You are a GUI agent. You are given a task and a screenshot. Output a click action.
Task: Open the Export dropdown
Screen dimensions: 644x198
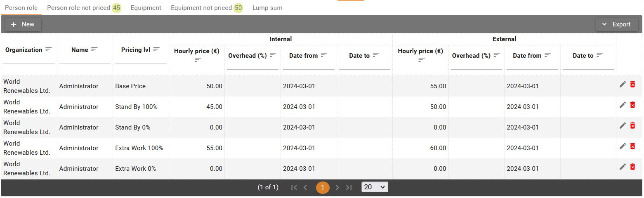pos(616,24)
